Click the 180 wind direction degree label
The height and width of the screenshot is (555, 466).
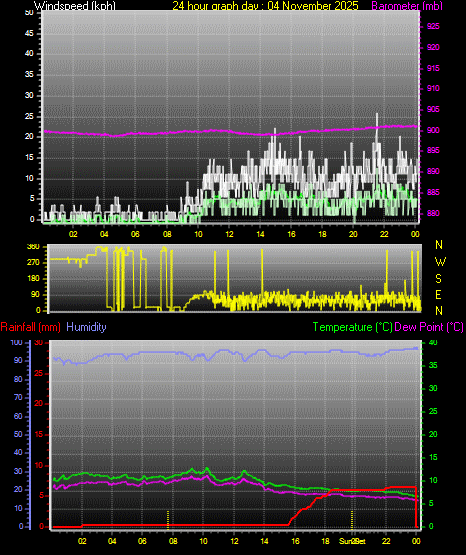[x=34, y=279]
